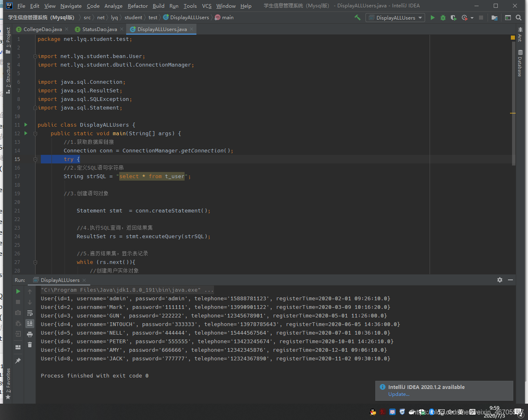Open the DisplayALLUsers run configuration dropdown
Image resolution: width=528 pixels, height=420 pixels.
(x=395, y=18)
